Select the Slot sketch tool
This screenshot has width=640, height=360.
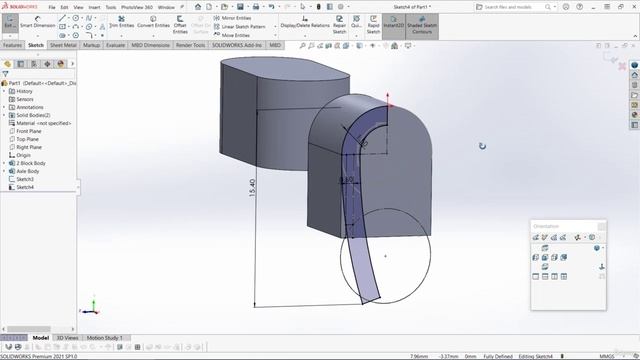tap(62, 36)
